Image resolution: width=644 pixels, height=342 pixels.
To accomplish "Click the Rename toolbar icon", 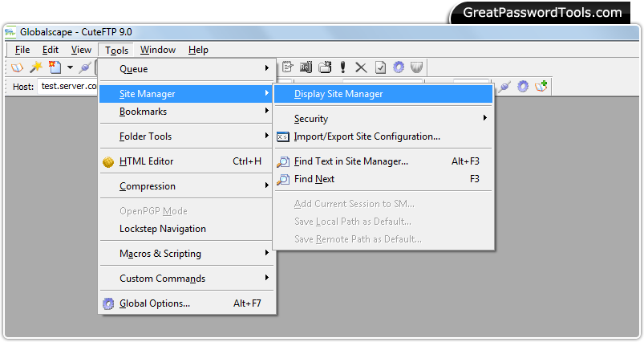I will point(306,67).
